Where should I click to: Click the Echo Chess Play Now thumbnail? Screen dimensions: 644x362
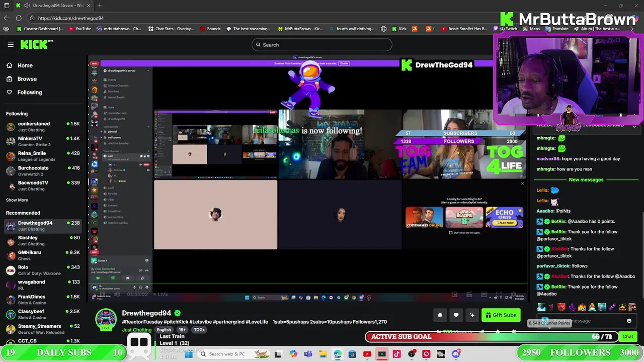(x=504, y=218)
